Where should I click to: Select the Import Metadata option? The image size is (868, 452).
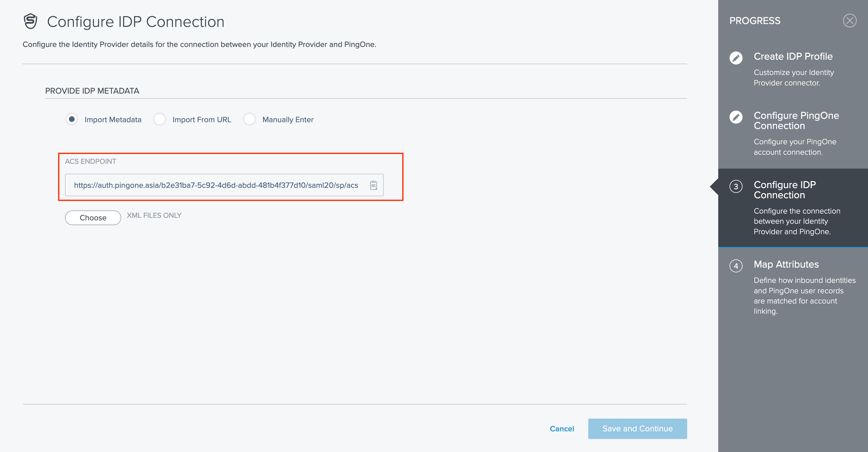pos(72,119)
